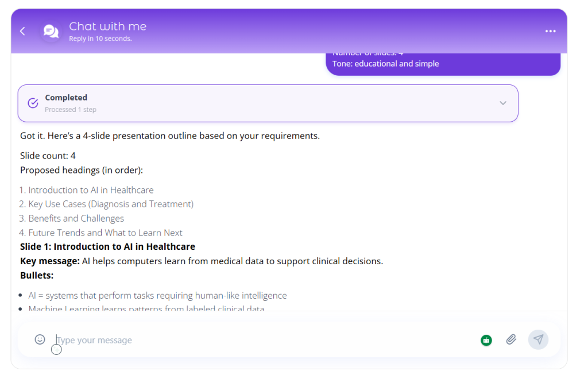The height and width of the screenshot is (371, 588).
Task: Click the chat bubbles avatar icon
Action: tap(51, 31)
